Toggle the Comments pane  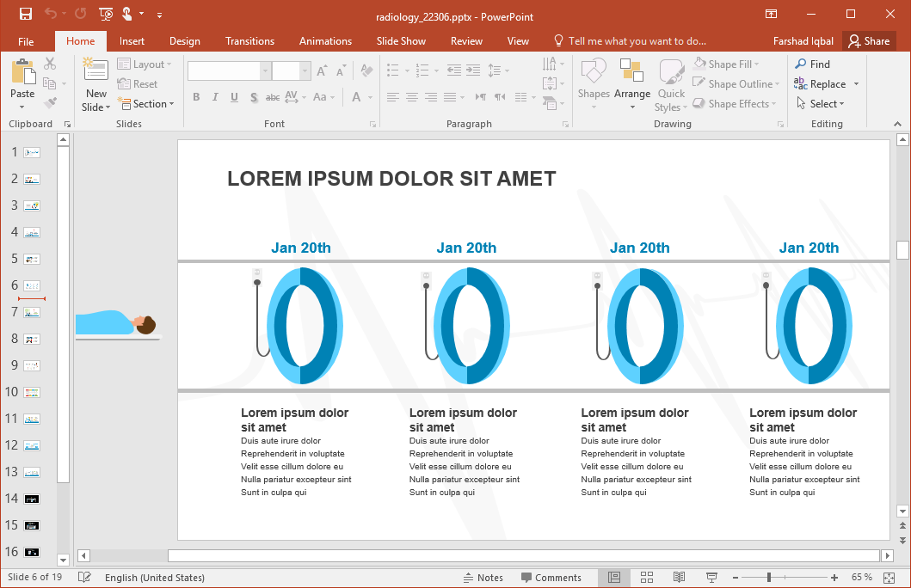(x=551, y=578)
